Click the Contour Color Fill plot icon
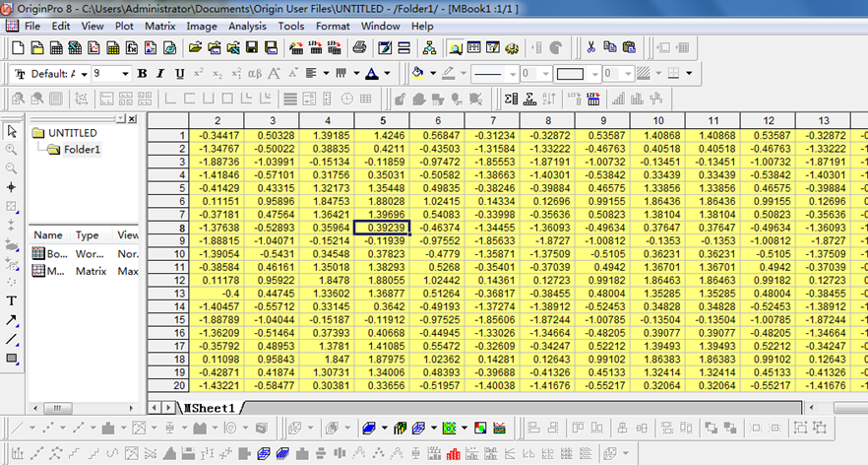This screenshot has height=465, width=868. [449, 429]
